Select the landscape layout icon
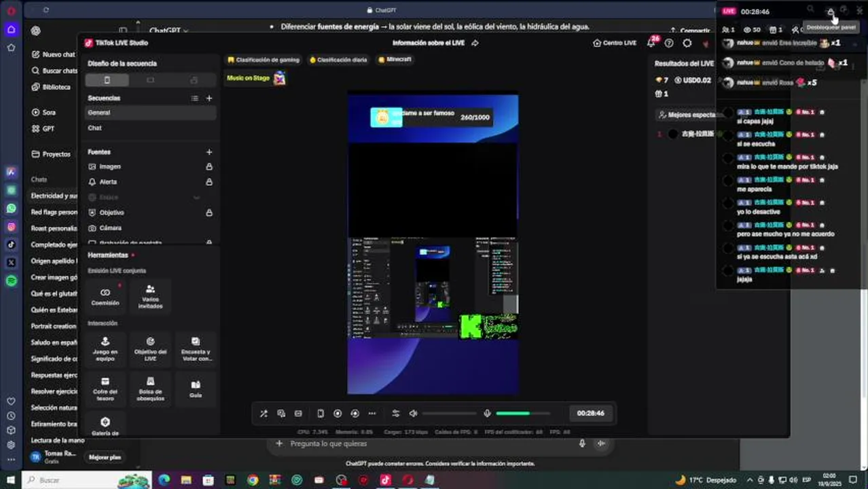This screenshot has width=868, height=489. click(150, 80)
